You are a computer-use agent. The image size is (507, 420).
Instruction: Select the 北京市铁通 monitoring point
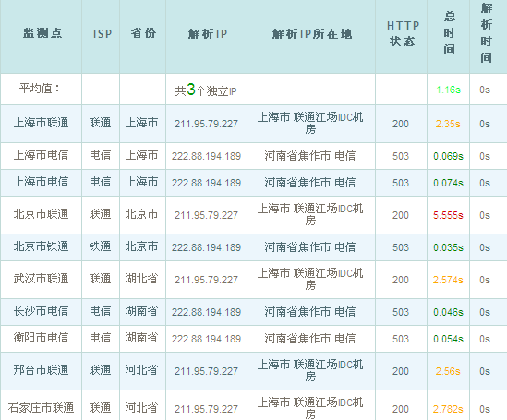tap(41, 246)
